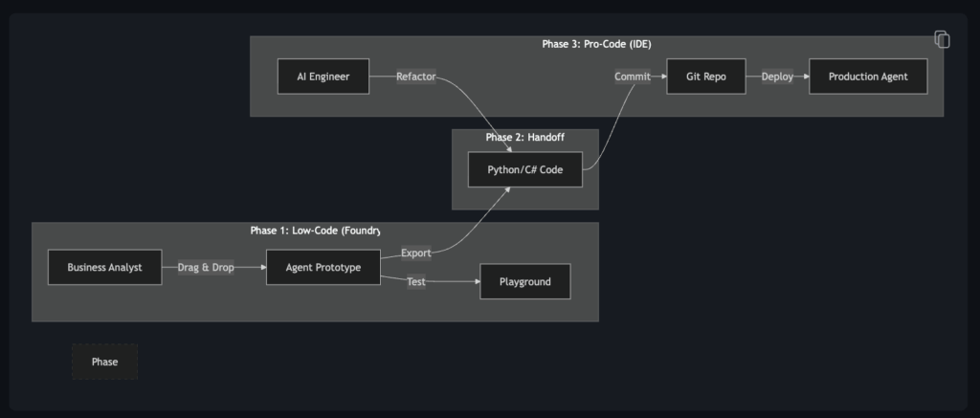This screenshot has width=980, height=418.
Task: Select the Agent Prototype node
Action: point(323,268)
